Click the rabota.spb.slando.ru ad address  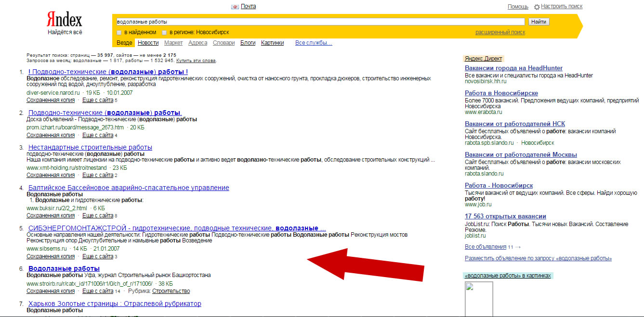click(490, 143)
